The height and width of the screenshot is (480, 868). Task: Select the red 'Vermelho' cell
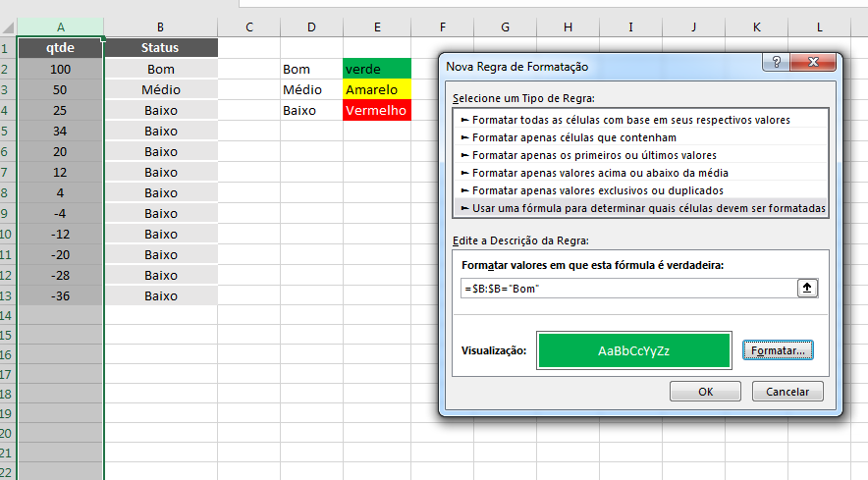tap(377, 110)
